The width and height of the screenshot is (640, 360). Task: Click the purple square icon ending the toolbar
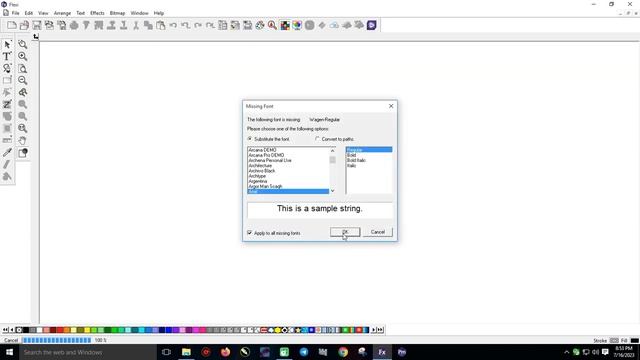click(x=371, y=25)
